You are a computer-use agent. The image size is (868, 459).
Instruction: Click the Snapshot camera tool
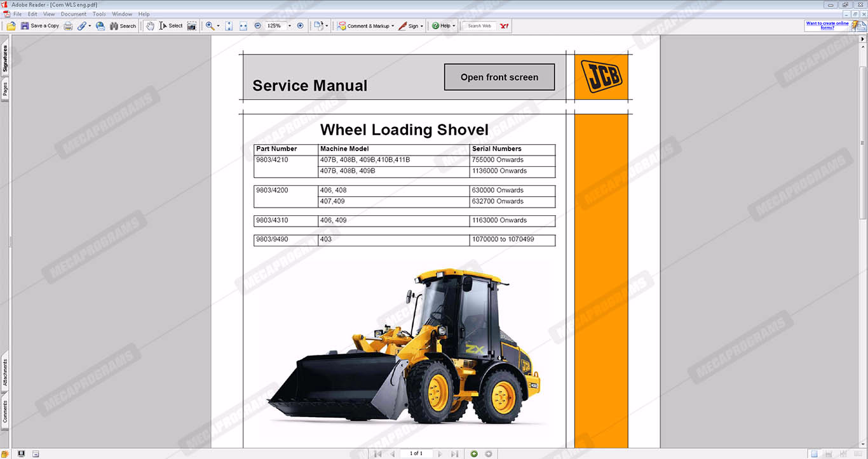coord(191,26)
